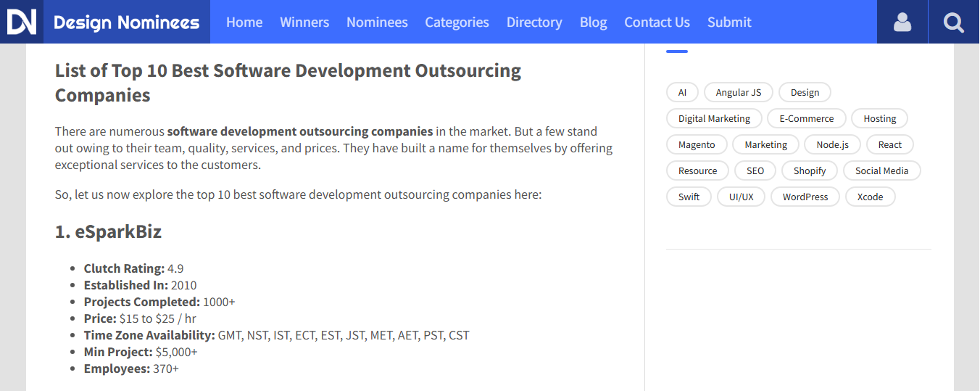Select the WordPress tag
The width and height of the screenshot is (980, 391).
point(805,197)
